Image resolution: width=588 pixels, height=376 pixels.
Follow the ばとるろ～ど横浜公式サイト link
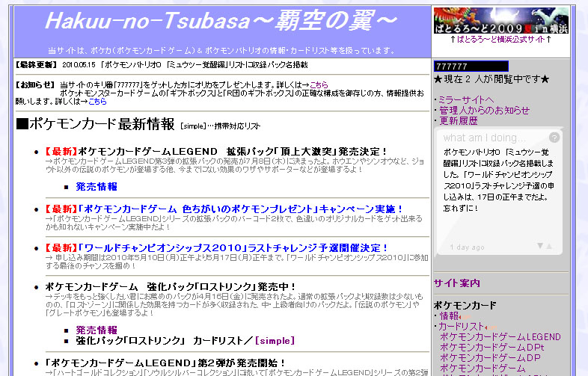pyautogui.click(x=500, y=40)
